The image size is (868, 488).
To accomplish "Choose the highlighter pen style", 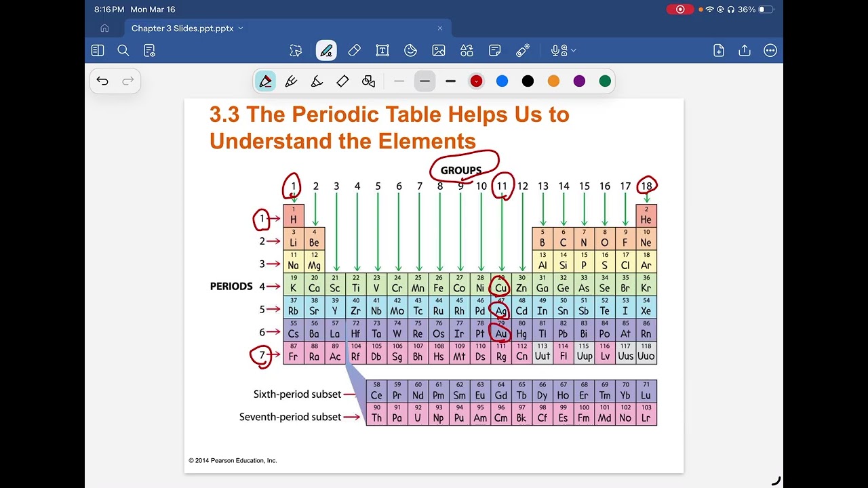I will pyautogui.click(x=342, y=81).
